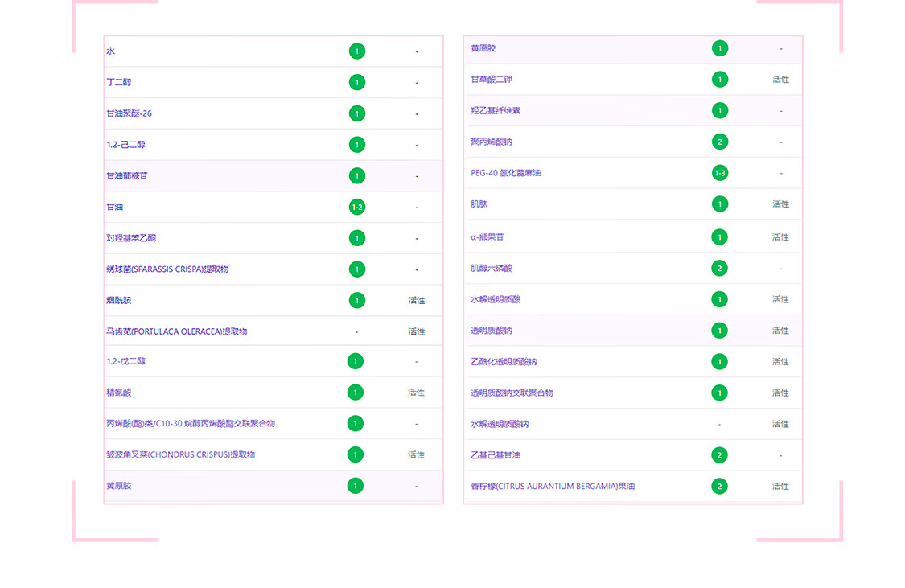Click the safety badge in the 1,2-戊二醇 row
This screenshot has width=905, height=588.
355,362
